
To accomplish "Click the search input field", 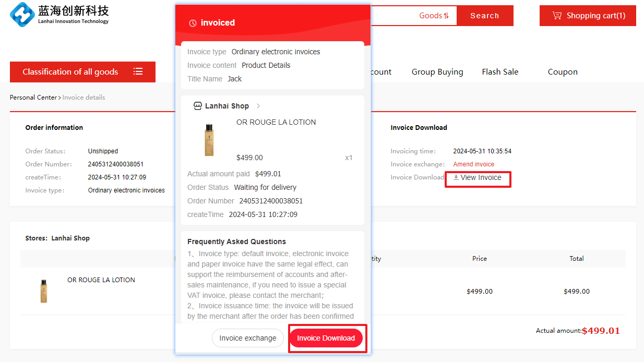I will (x=395, y=16).
